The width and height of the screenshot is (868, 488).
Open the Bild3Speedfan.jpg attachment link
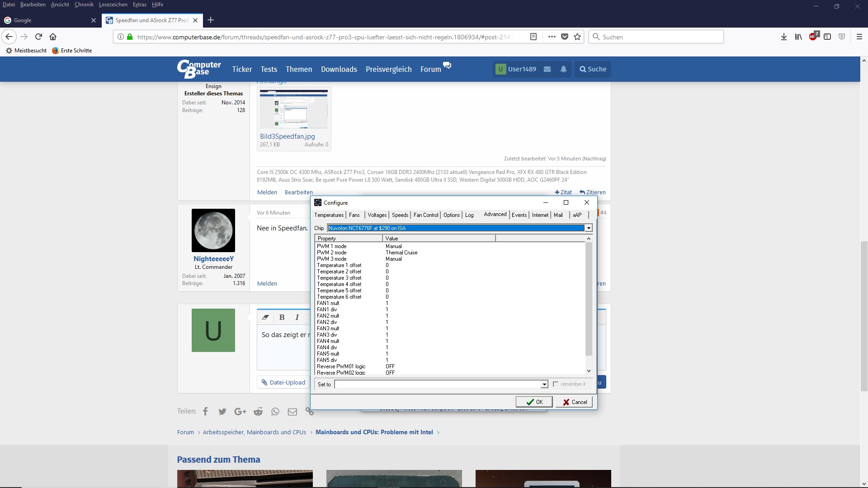[287, 136]
